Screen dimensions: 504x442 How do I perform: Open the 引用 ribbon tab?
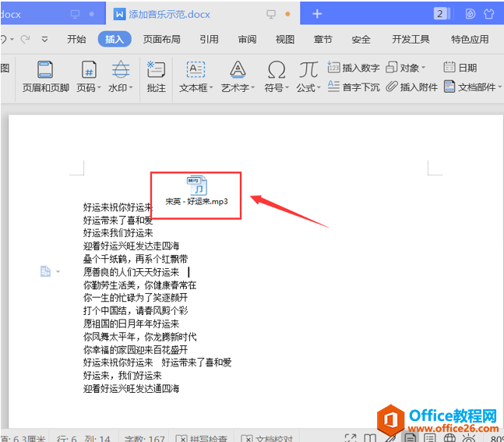tap(209, 39)
